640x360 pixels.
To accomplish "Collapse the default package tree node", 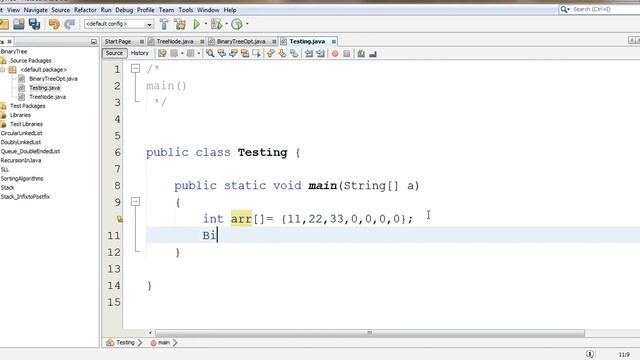I will [x=3, y=70].
